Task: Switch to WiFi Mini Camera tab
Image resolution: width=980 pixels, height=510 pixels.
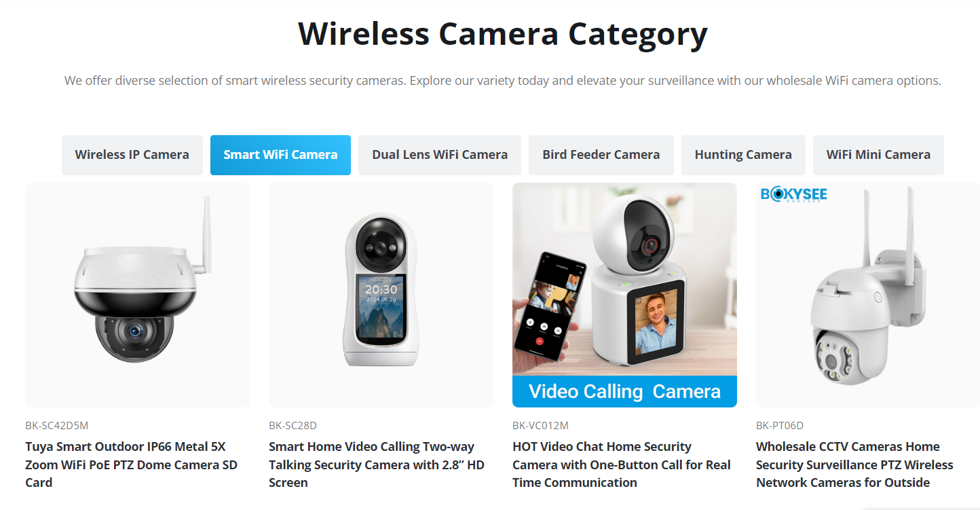Action: [878, 155]
